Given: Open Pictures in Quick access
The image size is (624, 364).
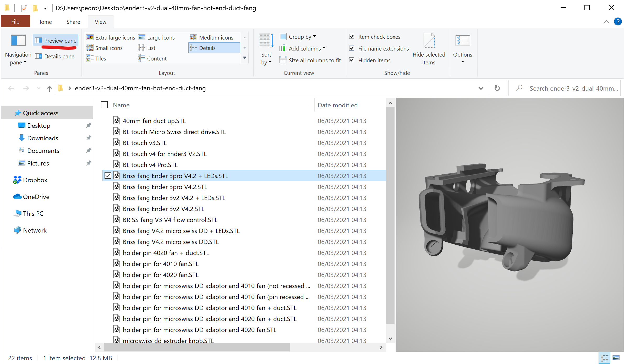Looking at the screenshot, I should pyautogui.click(x=38, y=163).
